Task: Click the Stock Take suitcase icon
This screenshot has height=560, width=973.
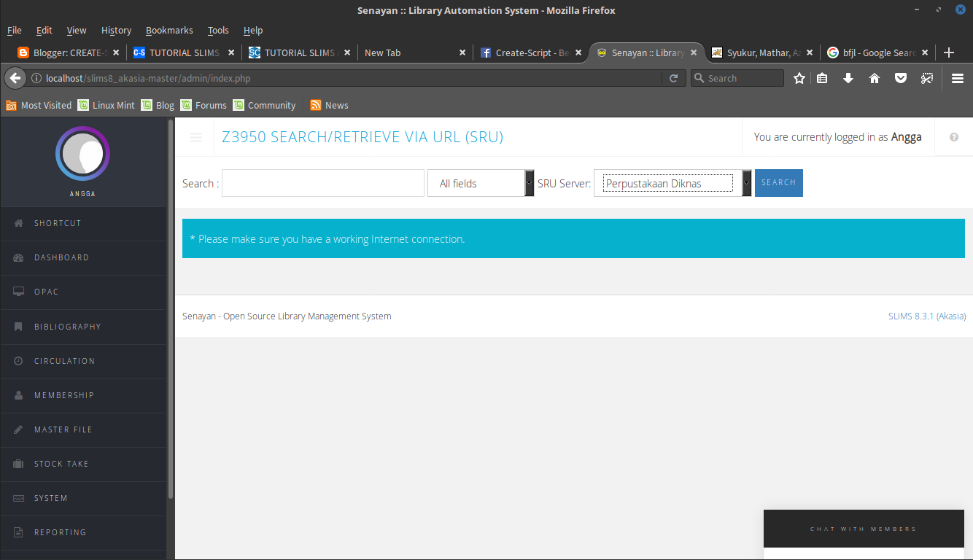Action: tap(19, 464)
